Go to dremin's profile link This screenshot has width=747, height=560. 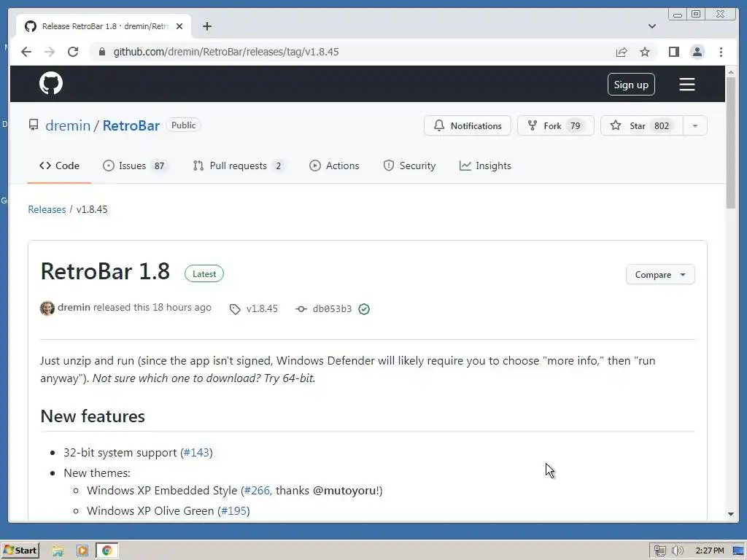coord(68,125)
